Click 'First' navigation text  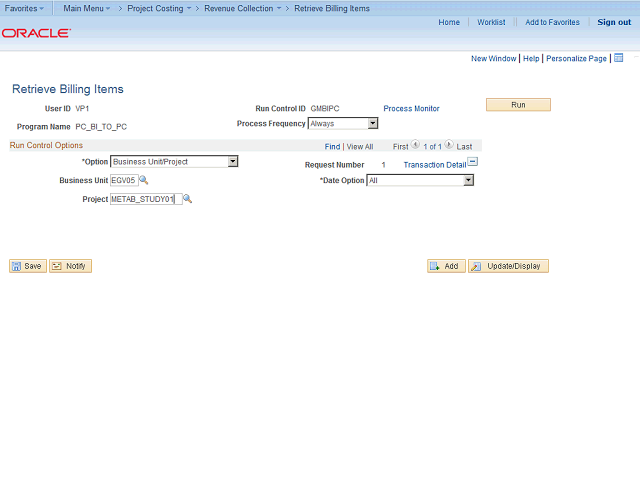400,147
